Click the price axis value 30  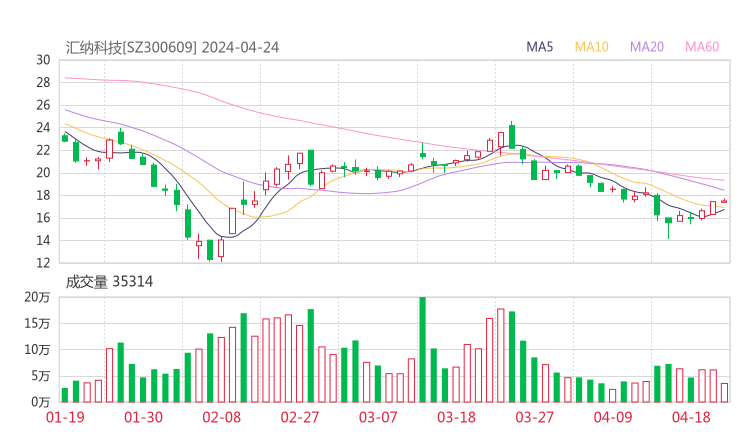(43, 60)
